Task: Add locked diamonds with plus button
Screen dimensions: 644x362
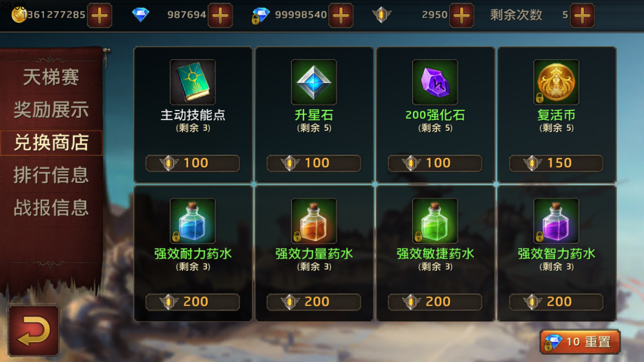Action: [x=341, y=15]
